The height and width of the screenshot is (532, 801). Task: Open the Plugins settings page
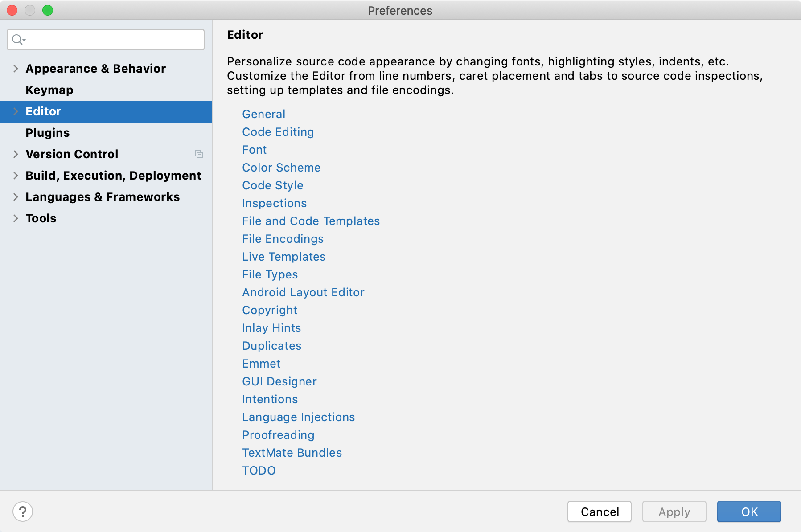pos(48,133)
